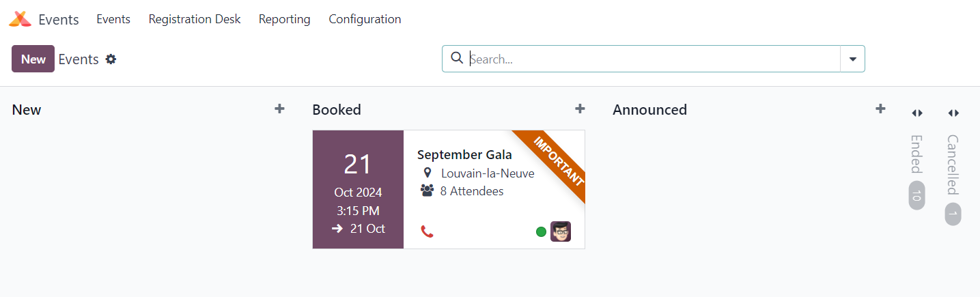
Task: Click the user avatar on September Gala
Action: click(x=561, y=231)
